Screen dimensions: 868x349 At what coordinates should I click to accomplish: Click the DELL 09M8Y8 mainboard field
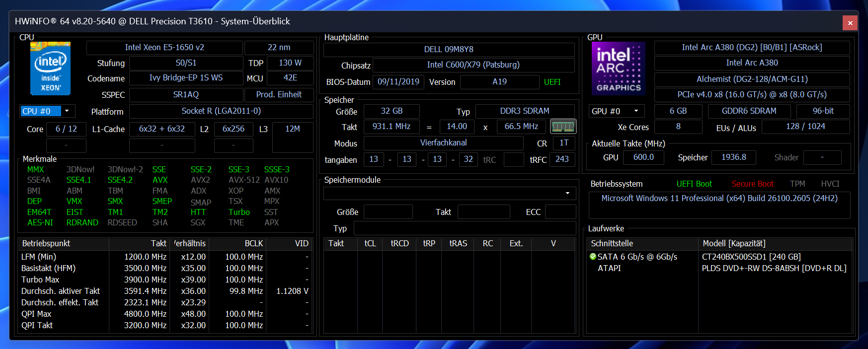click(449, 50)
